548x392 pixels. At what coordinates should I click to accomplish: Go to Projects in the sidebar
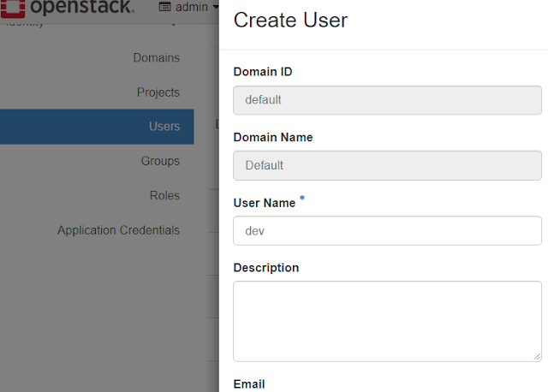158,92
